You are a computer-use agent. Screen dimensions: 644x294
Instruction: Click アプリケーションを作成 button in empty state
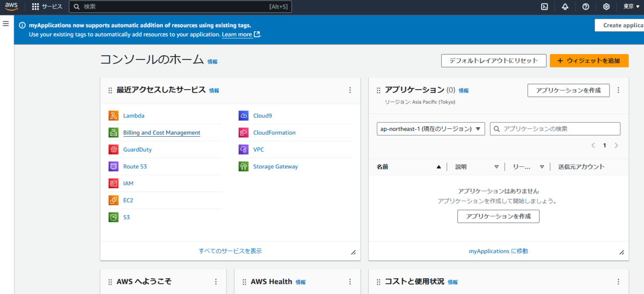tap(498, 216)
